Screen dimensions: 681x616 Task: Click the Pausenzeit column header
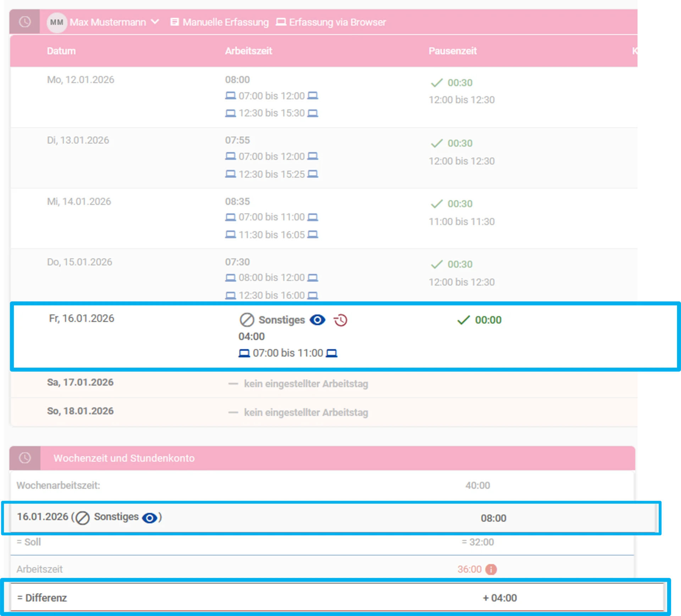pos(452,51)
